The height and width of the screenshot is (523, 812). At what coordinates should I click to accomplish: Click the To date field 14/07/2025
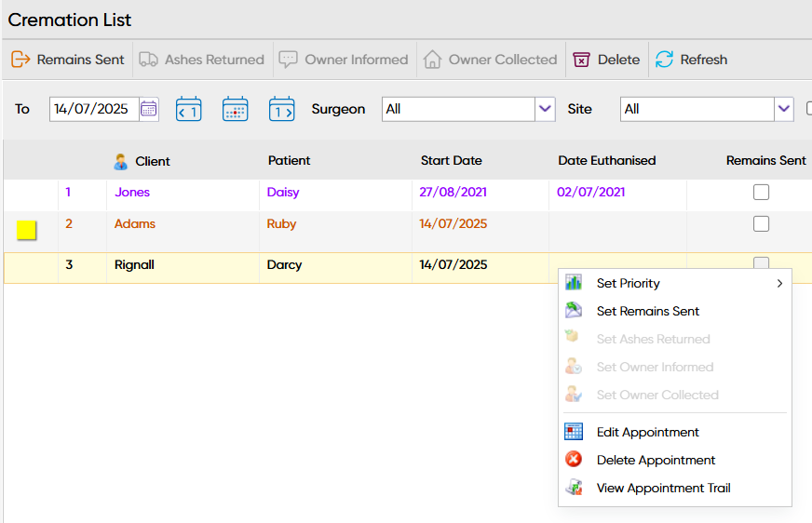pyautogui.click(x=94, y=109)
